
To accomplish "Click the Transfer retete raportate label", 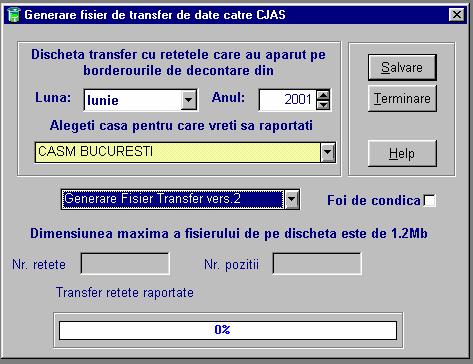I will (x=125, y=293).
